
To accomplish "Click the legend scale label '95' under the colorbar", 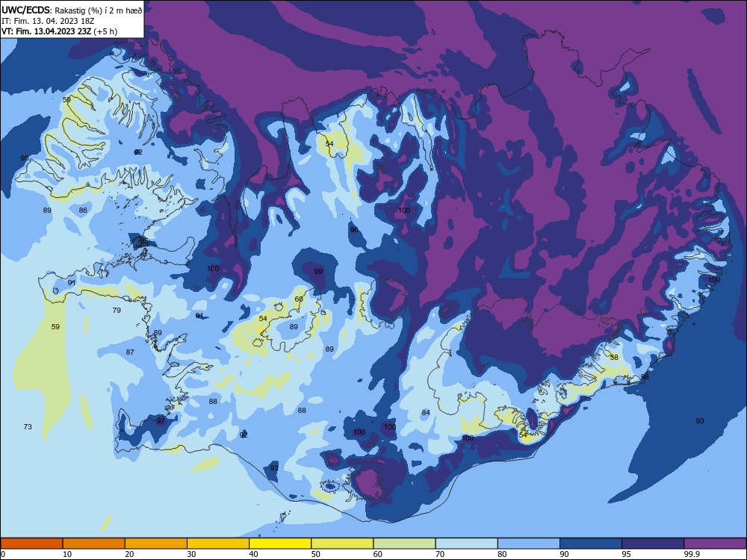I will point(627,554).
